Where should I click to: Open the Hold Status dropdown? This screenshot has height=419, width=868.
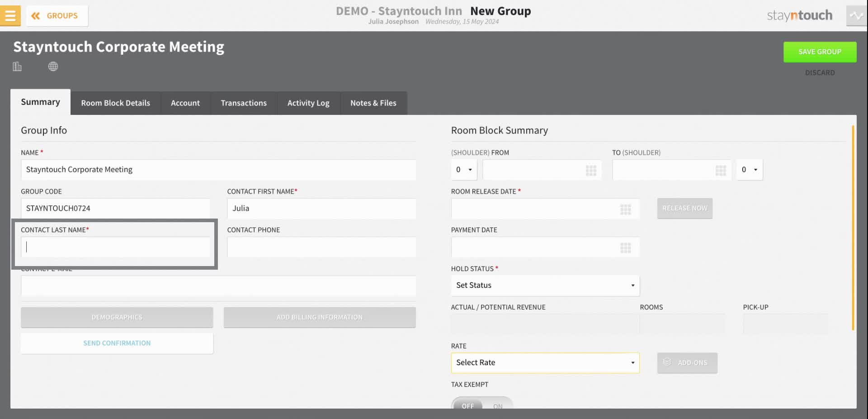coord(545,286)
